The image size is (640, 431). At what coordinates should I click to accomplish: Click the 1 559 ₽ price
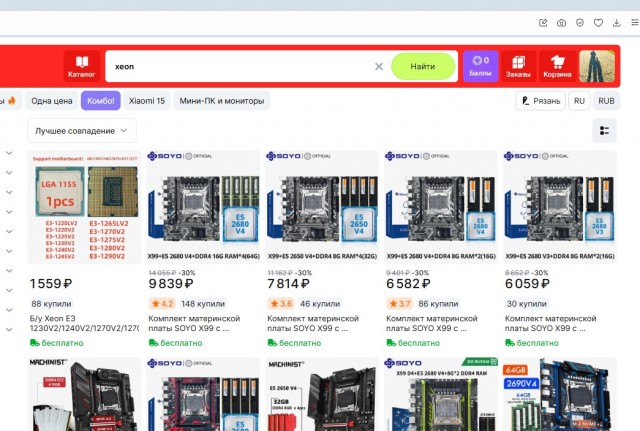tap(51, 284)
